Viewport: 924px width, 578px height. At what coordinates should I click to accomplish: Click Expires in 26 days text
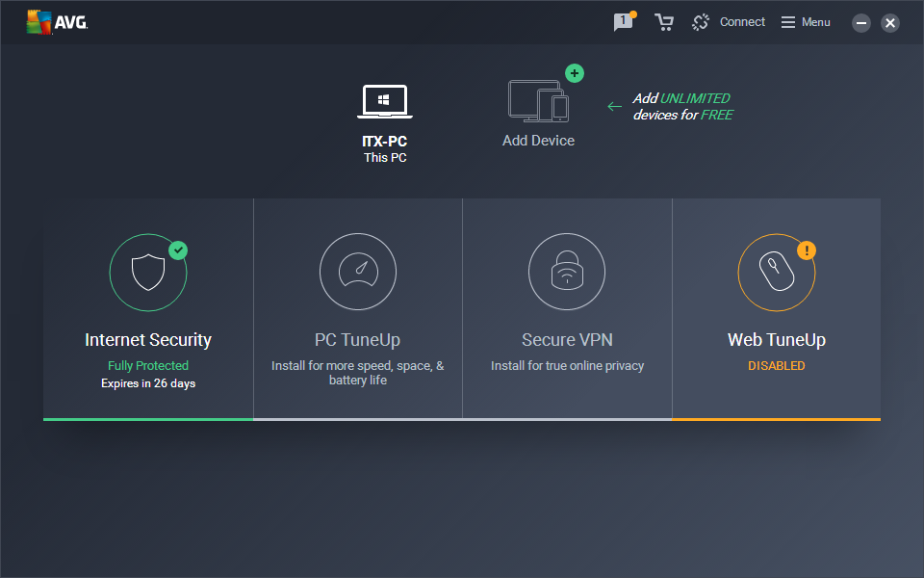148,383
